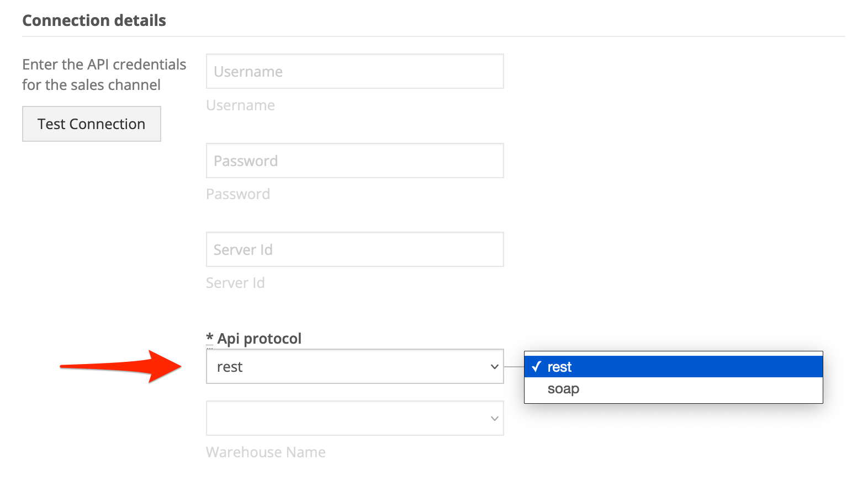Click the 'Server Id' caption below field

pos(235,283)
